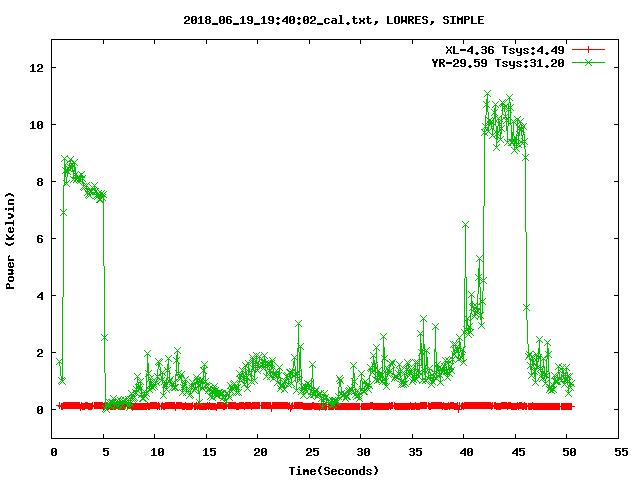The height and width of the screenshot is (480, 640).
Task: Click x-axis tick label 30
Action: coord(363,452)
